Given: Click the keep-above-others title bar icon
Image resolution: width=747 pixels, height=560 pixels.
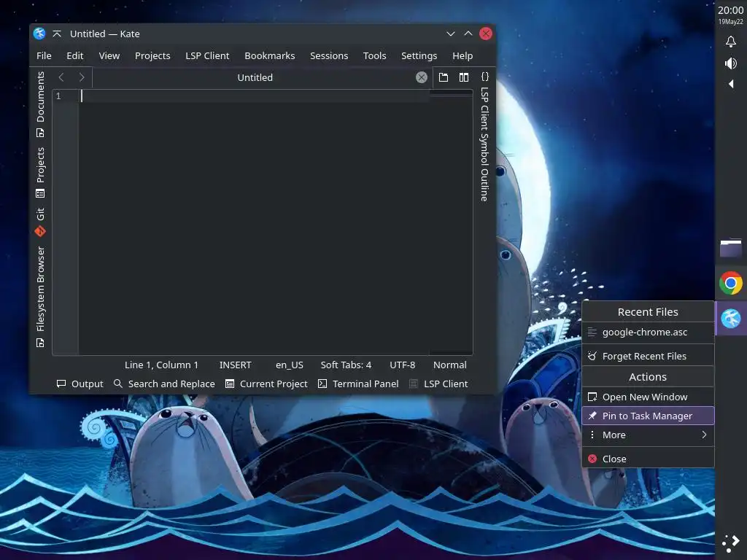Looking at the screenshot, I should point(57,34).
